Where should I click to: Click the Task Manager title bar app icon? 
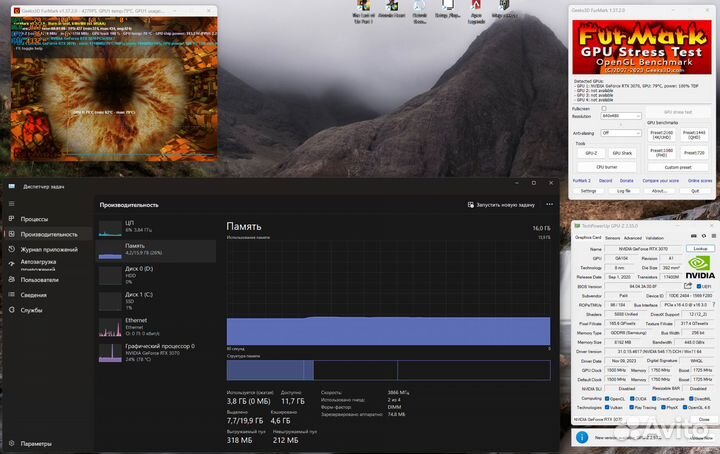click(12, 186)
